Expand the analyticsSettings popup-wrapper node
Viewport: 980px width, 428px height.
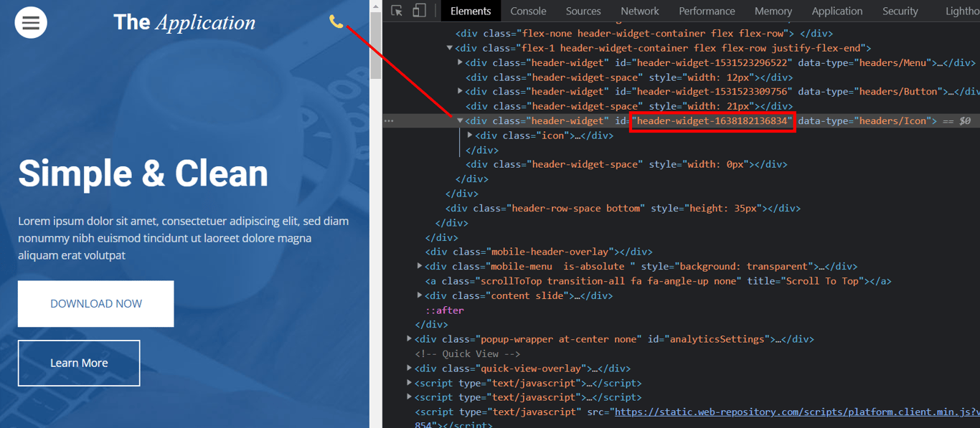point(410,339)
